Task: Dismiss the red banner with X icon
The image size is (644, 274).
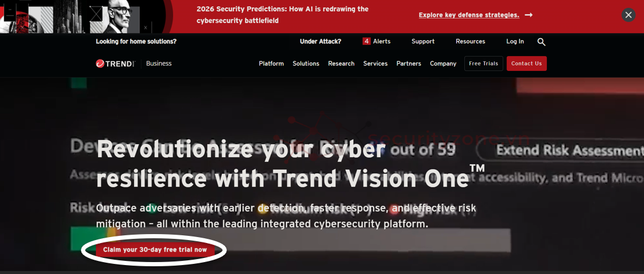Action: coord(628,15)
